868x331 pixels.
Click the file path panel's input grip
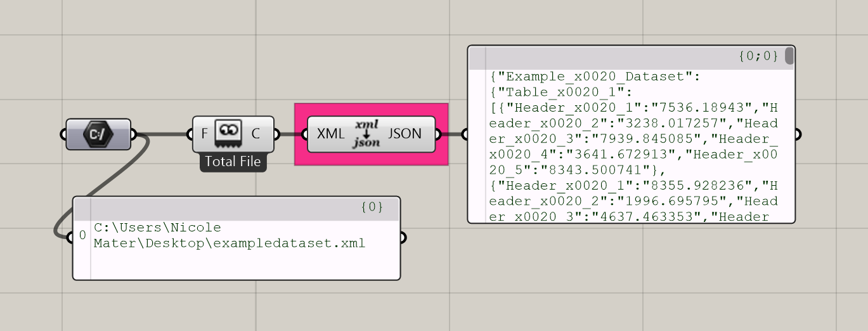(71, 237)
